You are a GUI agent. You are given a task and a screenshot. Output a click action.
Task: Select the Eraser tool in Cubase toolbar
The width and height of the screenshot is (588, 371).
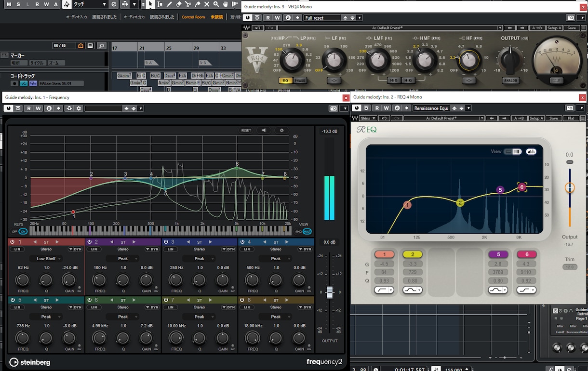click(x=179, y=4)
